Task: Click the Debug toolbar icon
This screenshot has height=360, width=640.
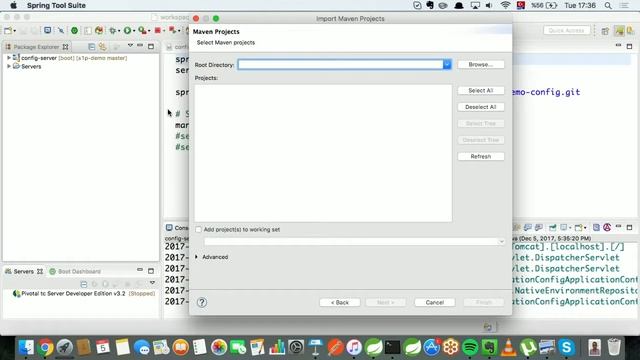Action: pyautogui.click(x=112, y=31)
